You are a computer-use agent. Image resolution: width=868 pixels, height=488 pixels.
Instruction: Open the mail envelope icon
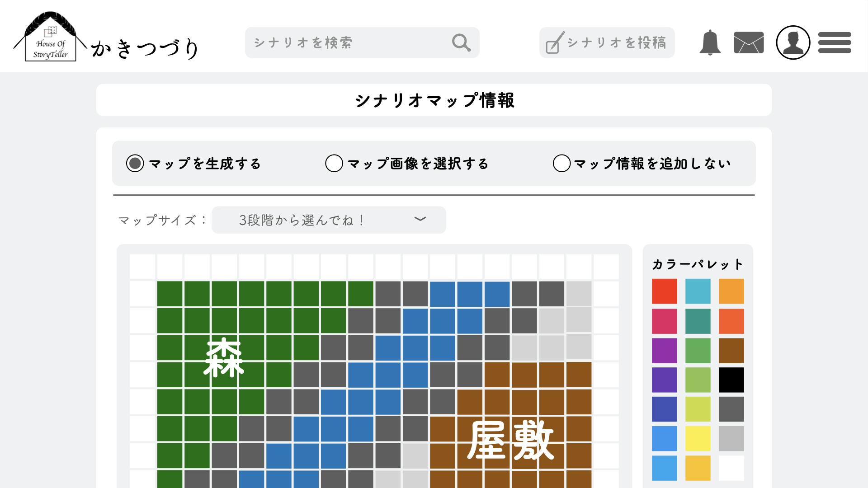click(749, 43)
